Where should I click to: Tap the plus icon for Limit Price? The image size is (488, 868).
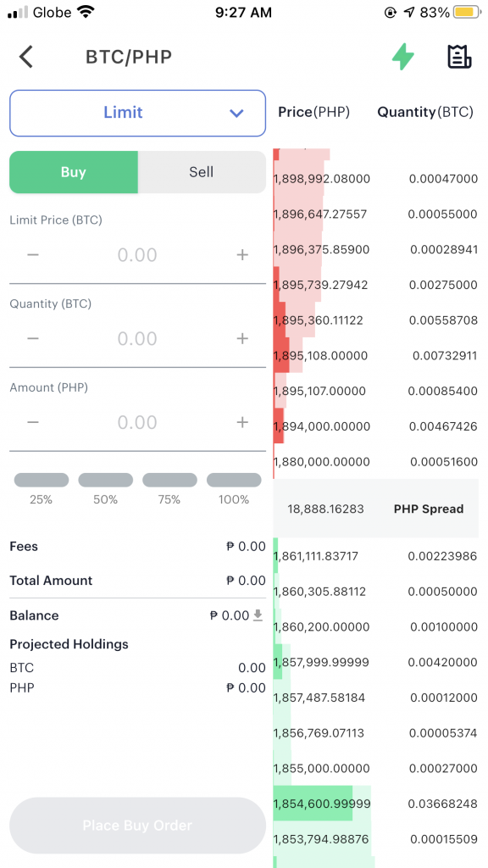[242, 254]
